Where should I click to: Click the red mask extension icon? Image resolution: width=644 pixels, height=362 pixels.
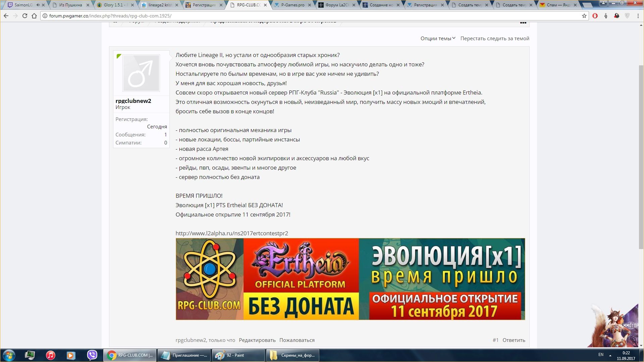(x=616, y=16)
